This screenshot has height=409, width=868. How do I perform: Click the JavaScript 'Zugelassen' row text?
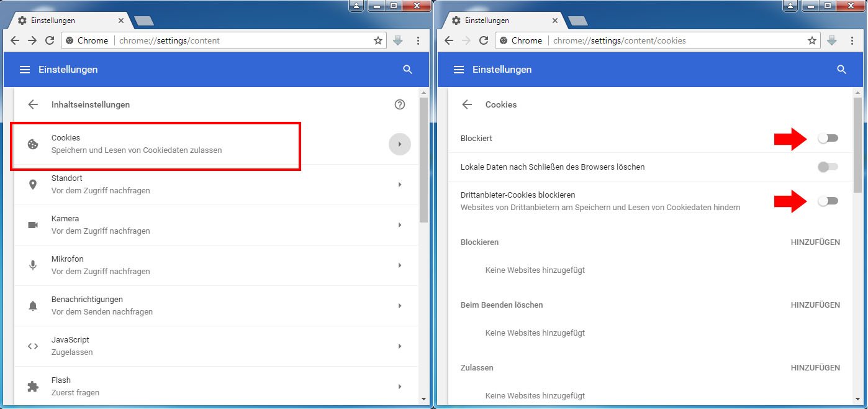[x=72, y=352]
